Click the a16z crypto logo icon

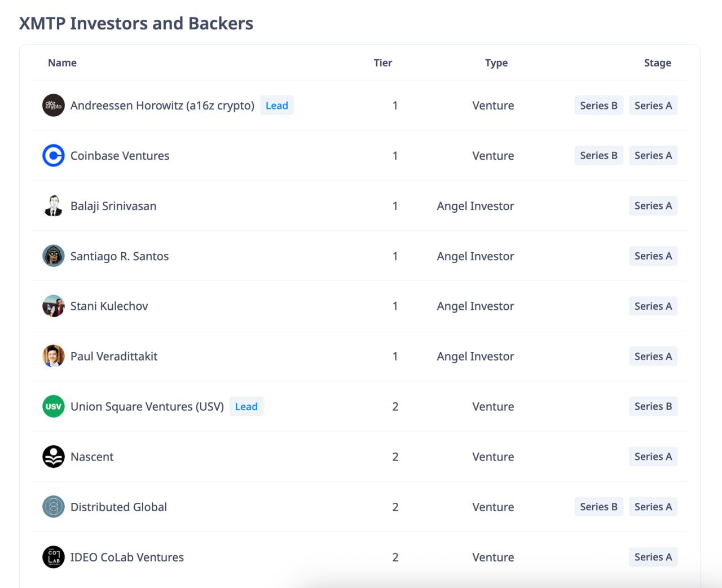coord(54,106)
